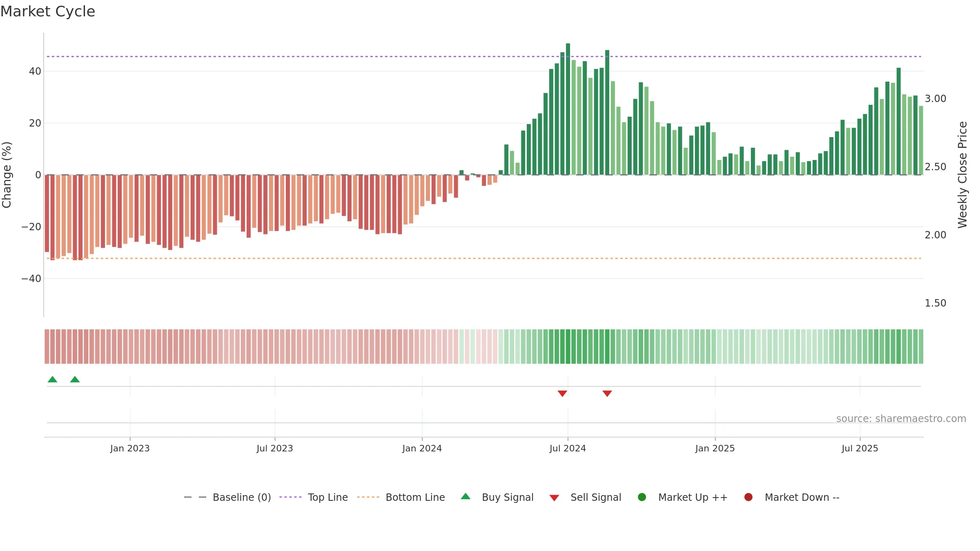The height and width of the screenshot is (551, 980).
Task: Click the 2.00 price axis tick
Action: tap(935, 235)
